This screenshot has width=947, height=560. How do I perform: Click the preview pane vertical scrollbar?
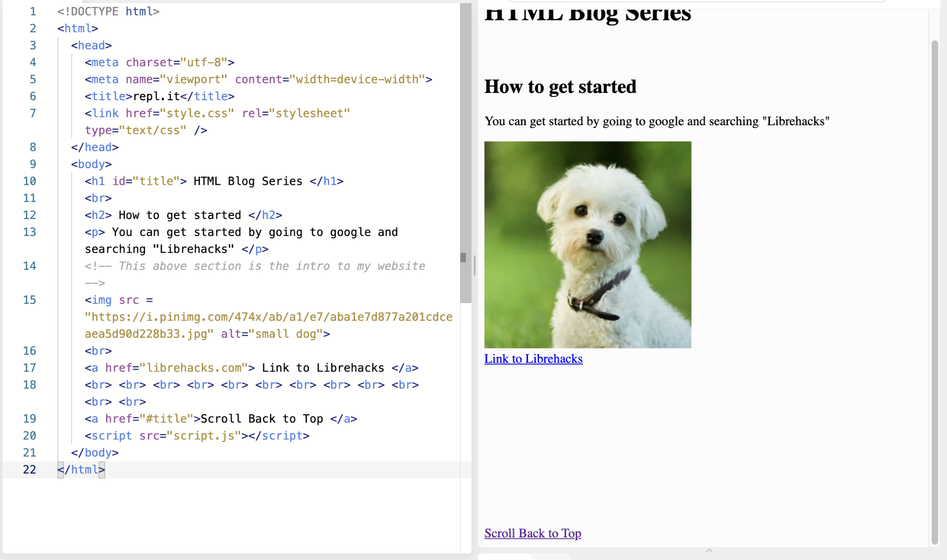[935, 292]
